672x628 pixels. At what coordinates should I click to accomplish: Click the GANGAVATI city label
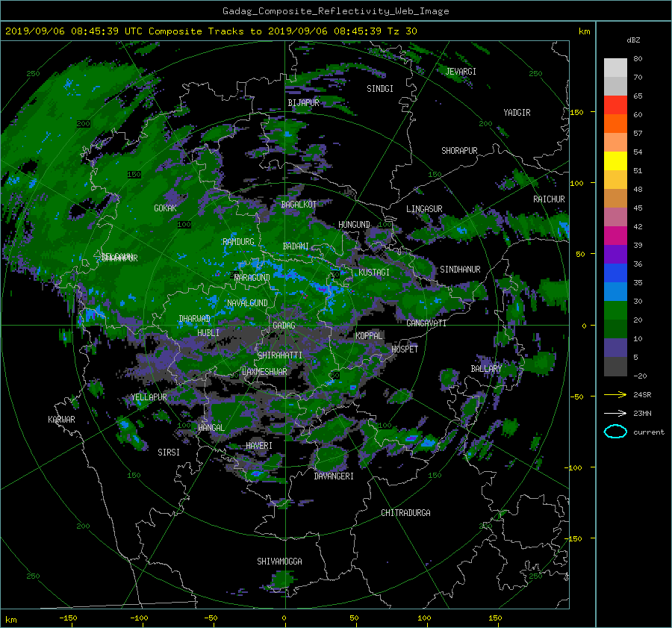[x=426, y=323]
